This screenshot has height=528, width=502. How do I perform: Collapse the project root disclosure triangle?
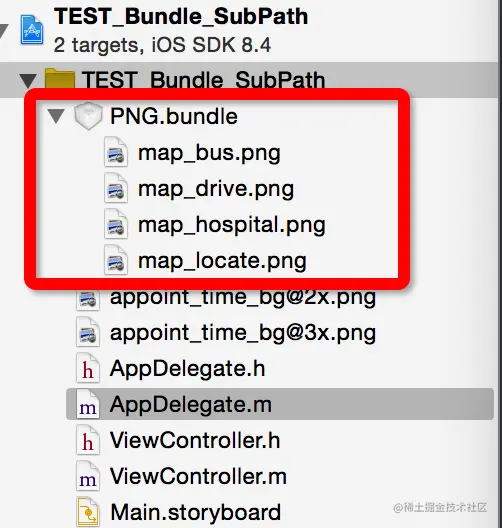coord(3,32)
